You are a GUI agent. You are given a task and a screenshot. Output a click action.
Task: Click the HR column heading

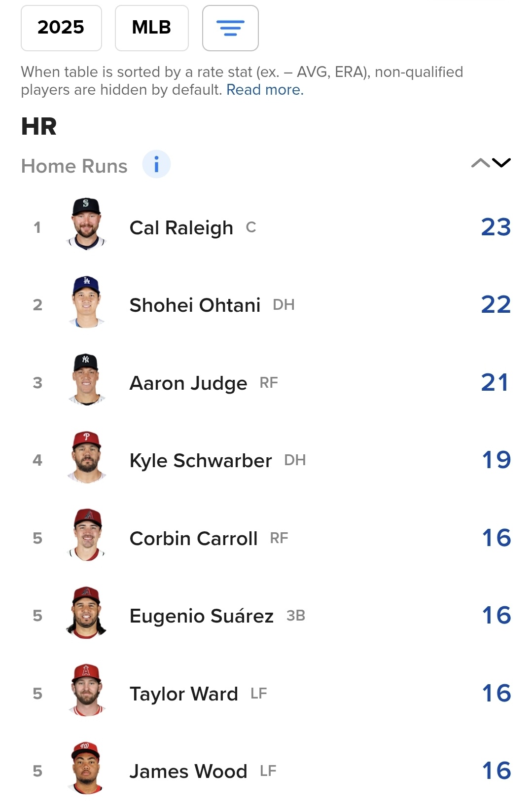point(39,126)
